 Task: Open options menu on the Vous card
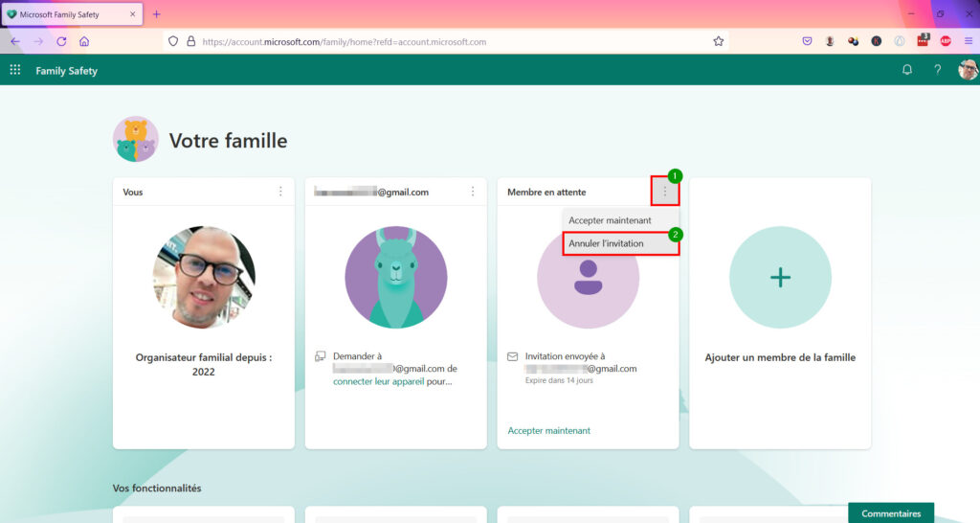[x=280, y=192]
